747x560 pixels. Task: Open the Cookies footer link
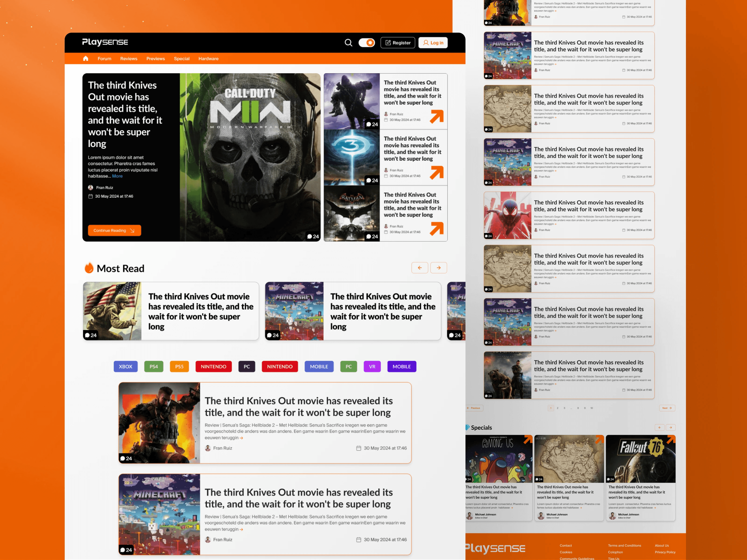pos(566,553)
